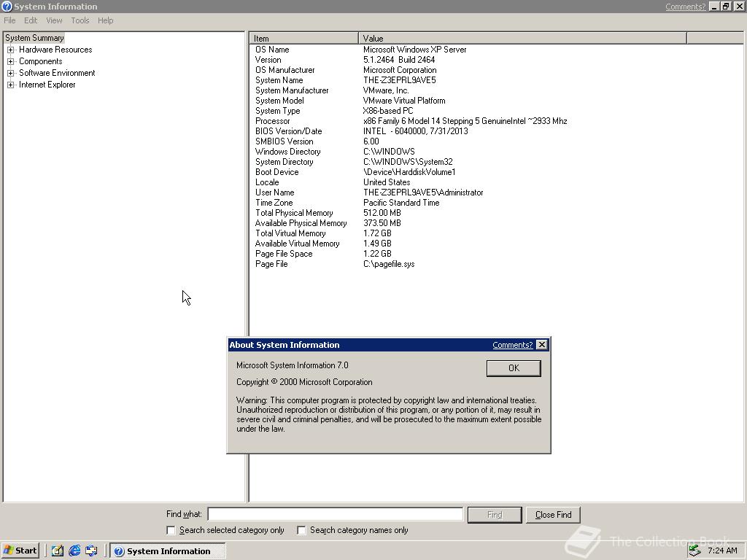Click the VMware Virtual Platform value
Viewport: 747px width, 560px height.
pos(404,101)
